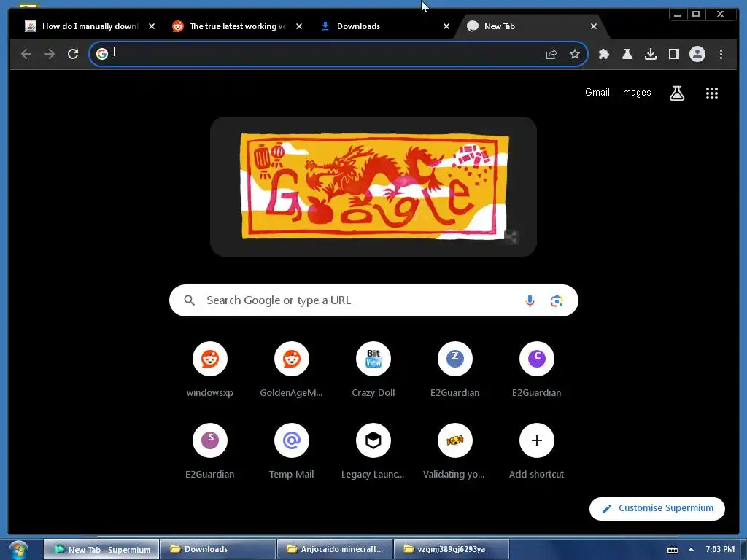Close 'The true latest working' tab
The width and height of the screenshot is (747, 560).
tap(299, 27)
